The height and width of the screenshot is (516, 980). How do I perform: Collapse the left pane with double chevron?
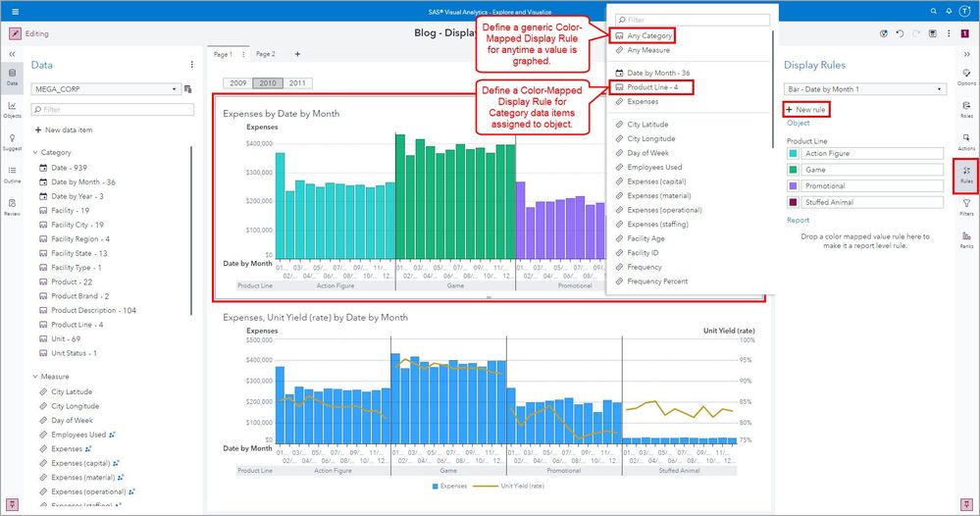[12, 54]
